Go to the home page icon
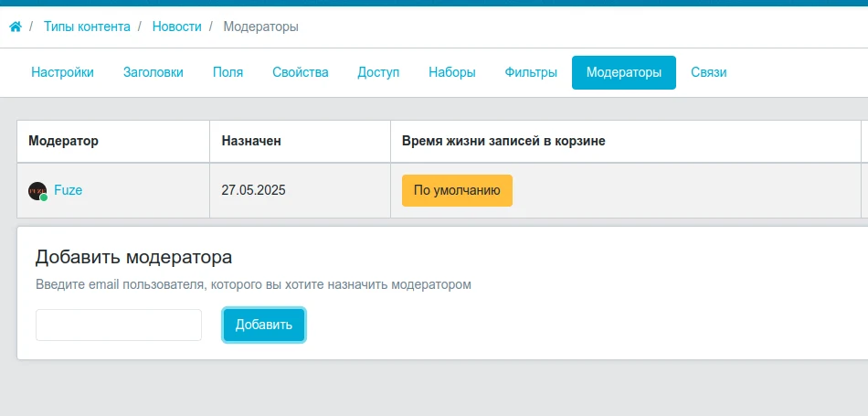Image resolution: width=868 pixels, height=416 pixels. (x=16, y=27)
